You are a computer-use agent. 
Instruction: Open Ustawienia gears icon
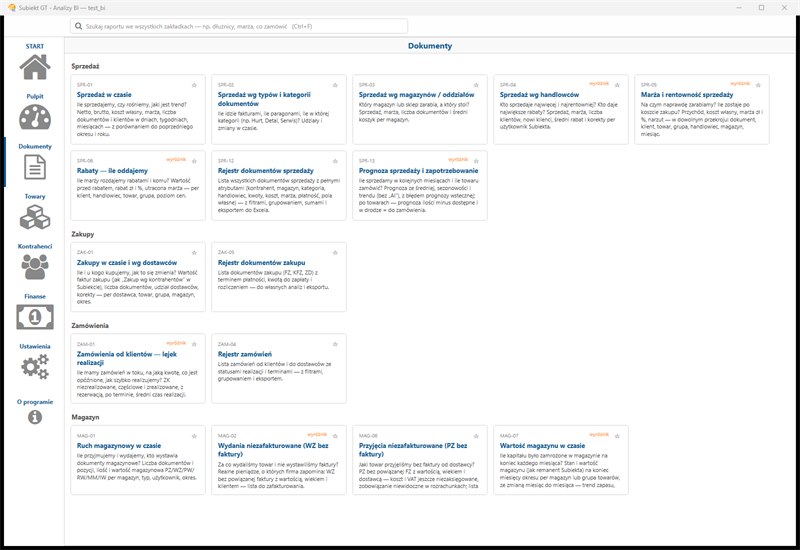point(35,367)
